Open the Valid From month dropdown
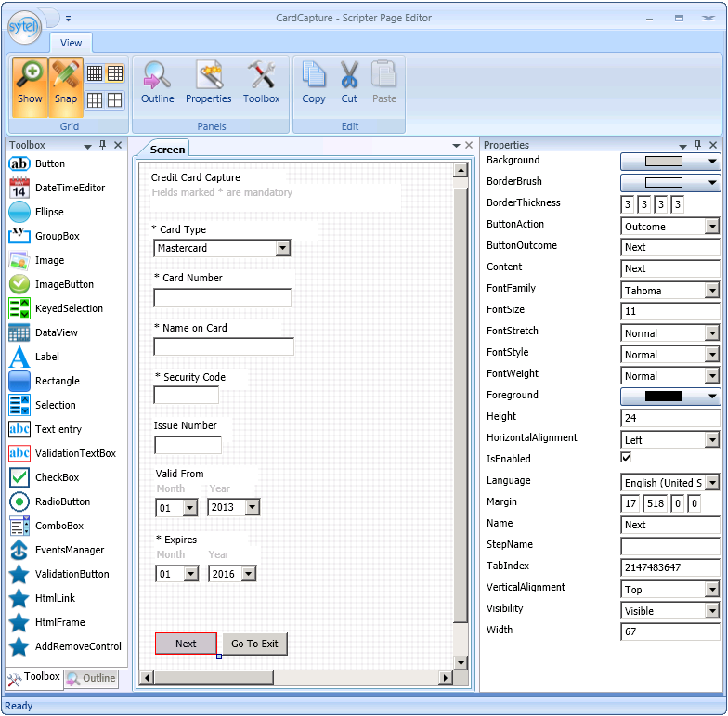This screenshot has width=728, height=716. (x=189, y=507)
